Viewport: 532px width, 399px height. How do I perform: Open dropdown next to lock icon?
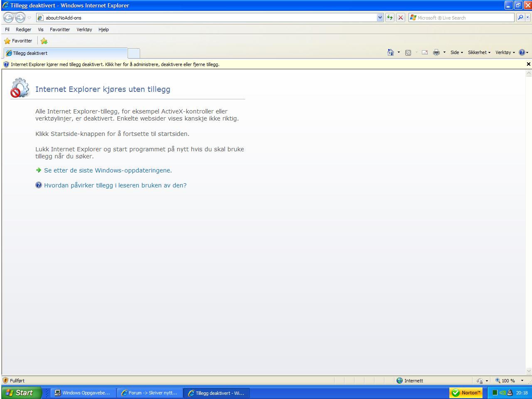pos(487,381)
